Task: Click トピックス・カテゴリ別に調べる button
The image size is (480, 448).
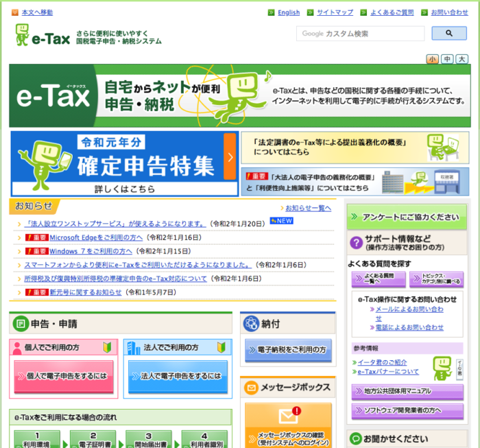Action: point(437,279)
